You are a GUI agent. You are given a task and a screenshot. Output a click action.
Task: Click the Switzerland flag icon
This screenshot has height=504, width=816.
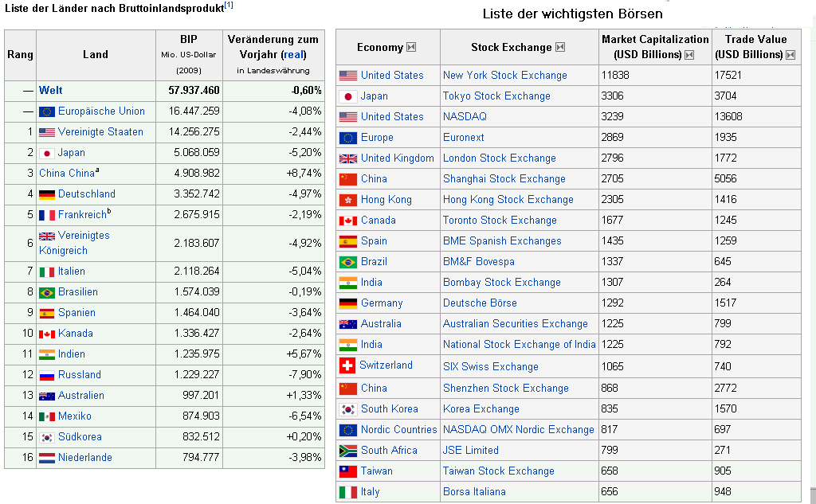coord(347,365)
